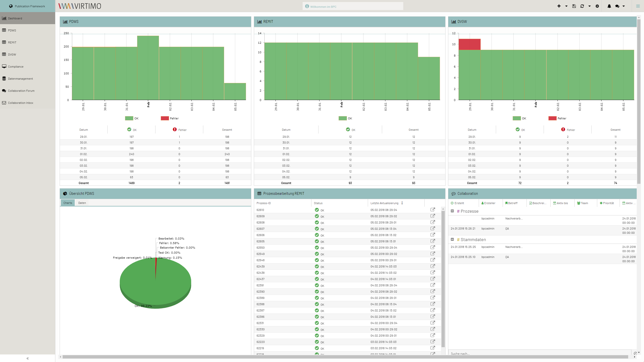Toggle OK legend swatch in PDWS chart
This screenshot has height=362, width=644.
click(x=129, y=118)
